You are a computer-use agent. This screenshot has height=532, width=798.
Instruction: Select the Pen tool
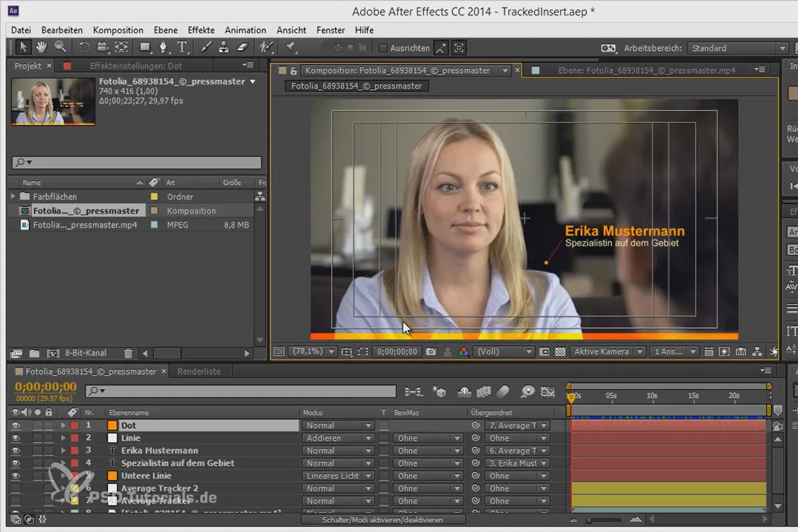pos(164,47)
